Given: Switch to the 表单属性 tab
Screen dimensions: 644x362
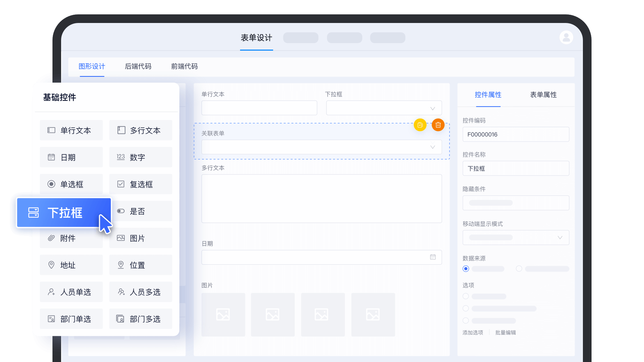Looking at the screenshot, I should pyautogui.click(x=543, y=95).
